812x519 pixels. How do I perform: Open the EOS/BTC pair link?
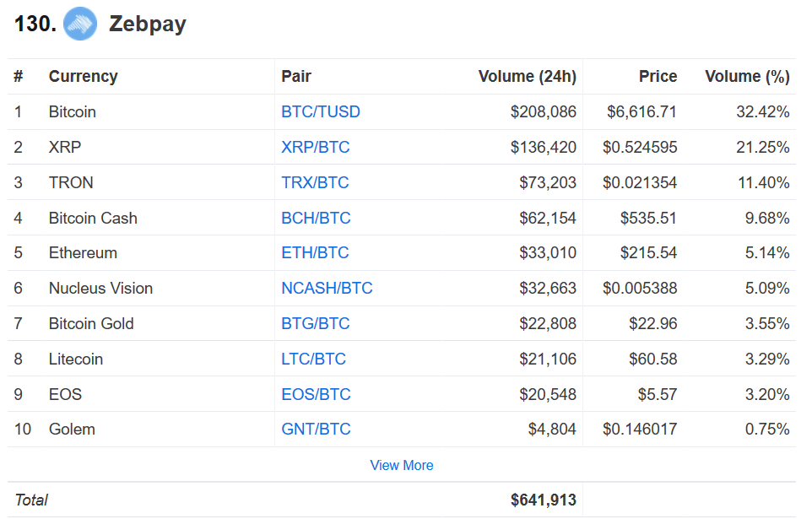pos(316,394)
